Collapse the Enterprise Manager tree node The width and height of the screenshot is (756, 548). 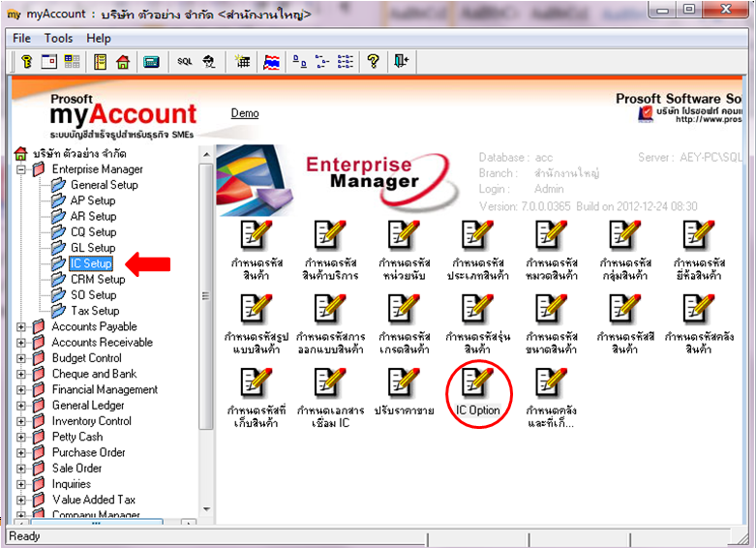click(x=20, y=169)
